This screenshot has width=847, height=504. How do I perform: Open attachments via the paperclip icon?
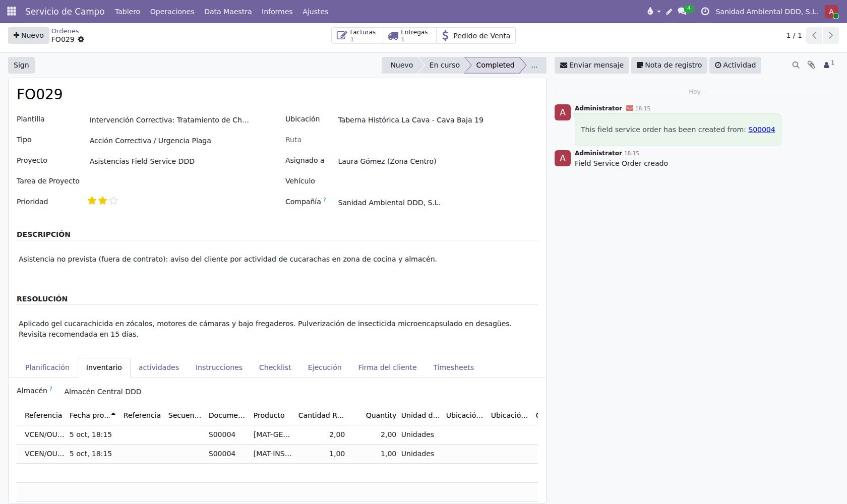click(x=811, y=65)
